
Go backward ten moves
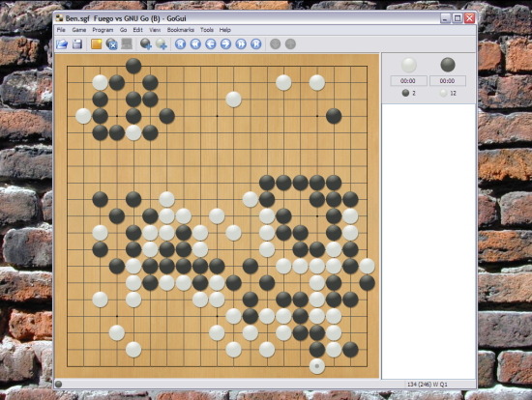click(x=195, y=44)
